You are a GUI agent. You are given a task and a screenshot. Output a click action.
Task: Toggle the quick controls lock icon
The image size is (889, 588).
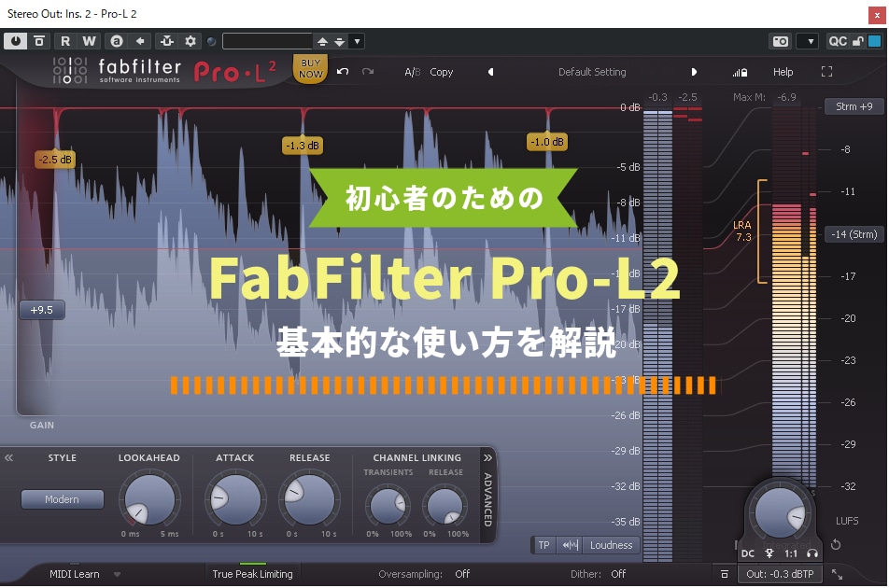(858, 41)
